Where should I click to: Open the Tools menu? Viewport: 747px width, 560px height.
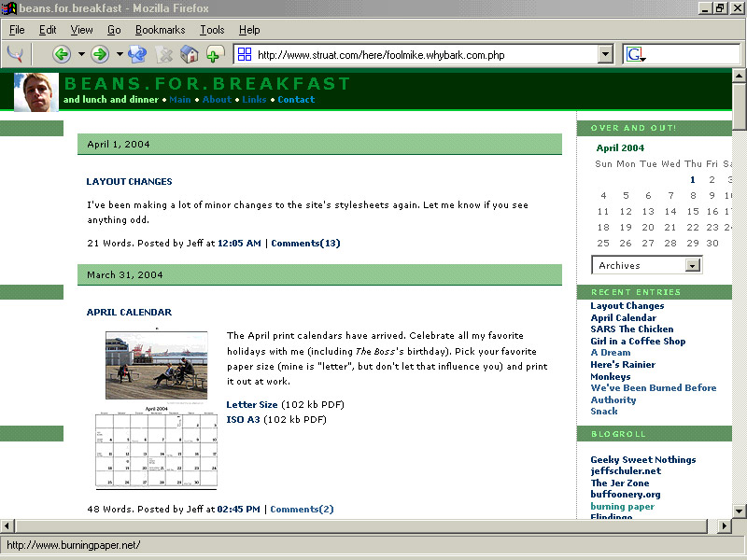(212, 30)
